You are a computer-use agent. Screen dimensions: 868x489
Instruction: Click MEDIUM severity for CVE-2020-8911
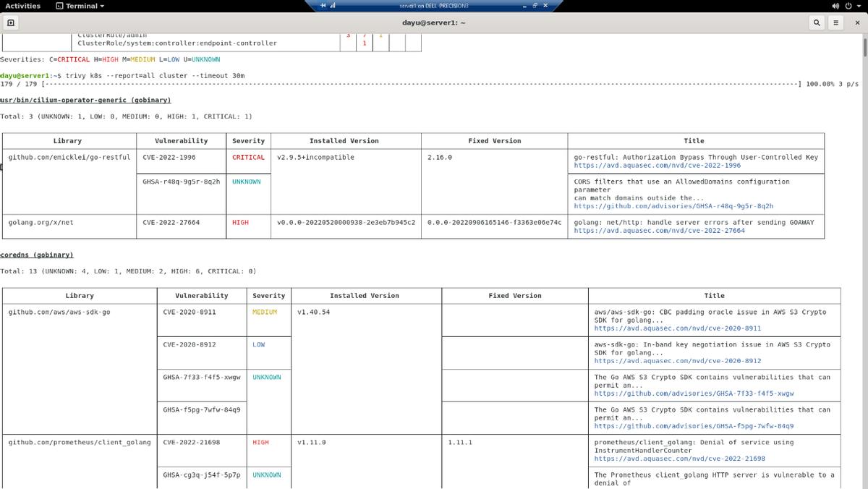[265, 312]
